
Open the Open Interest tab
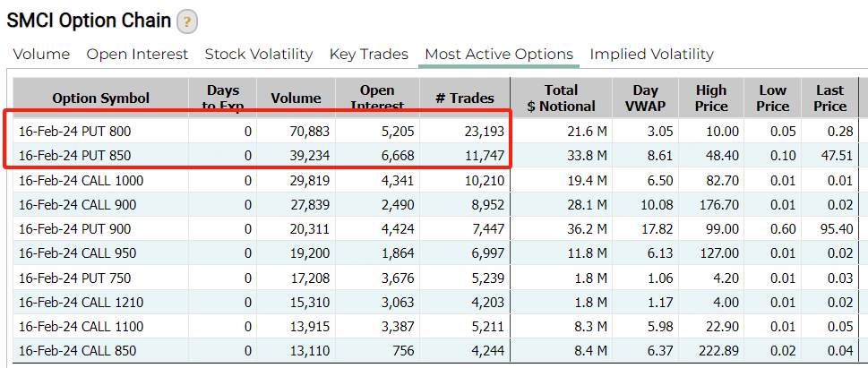[137, 55]
